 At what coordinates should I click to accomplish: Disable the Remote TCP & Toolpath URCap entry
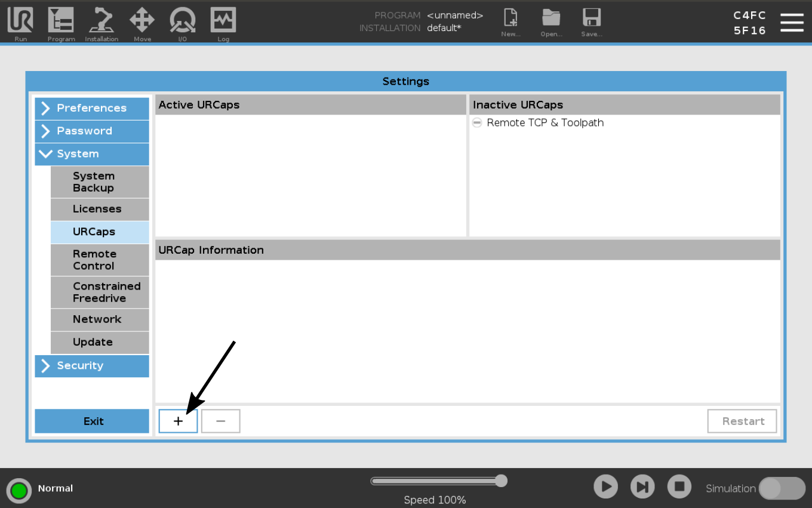(476, 122)
